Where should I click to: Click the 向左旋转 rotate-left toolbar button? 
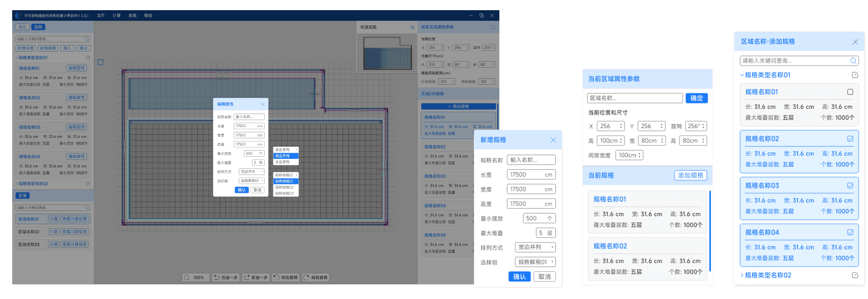[285, 277]
